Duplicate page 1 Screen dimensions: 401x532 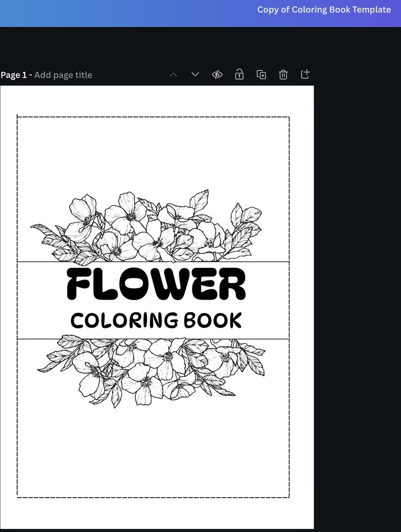click(261, 74)
